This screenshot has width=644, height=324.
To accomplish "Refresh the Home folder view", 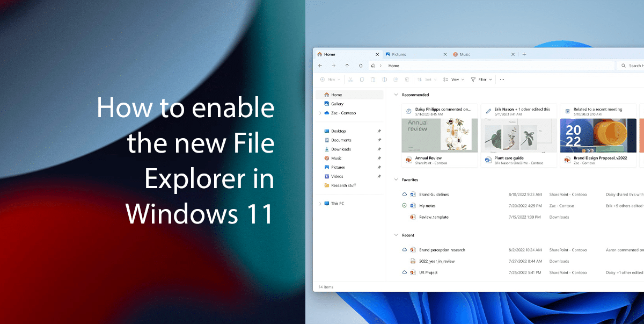I will 361,66.
